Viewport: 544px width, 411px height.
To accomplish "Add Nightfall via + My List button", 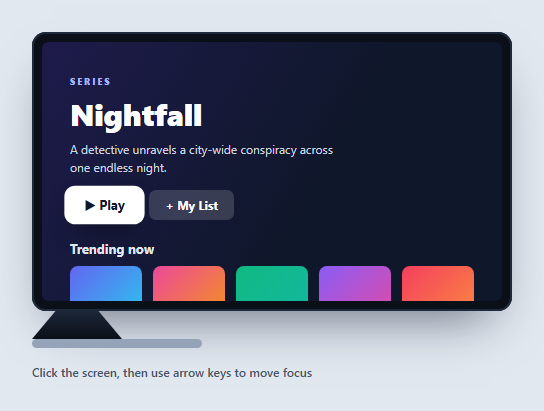I will click(x=192, y=205).
